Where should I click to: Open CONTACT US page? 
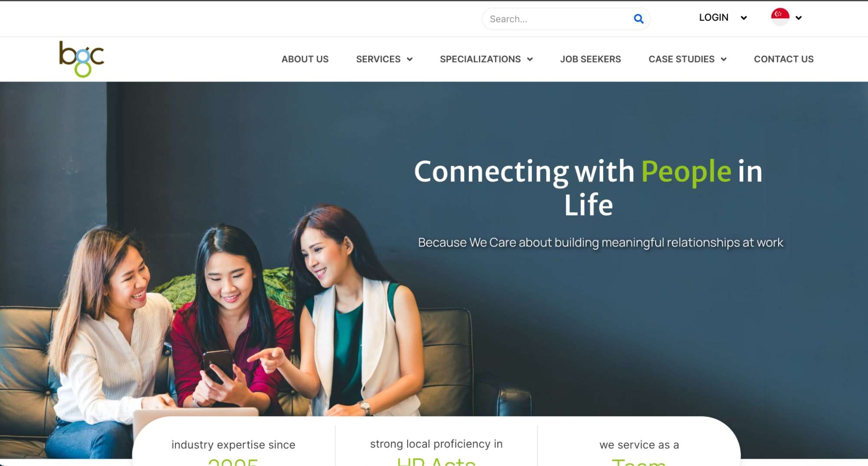(x=783, y=59)
